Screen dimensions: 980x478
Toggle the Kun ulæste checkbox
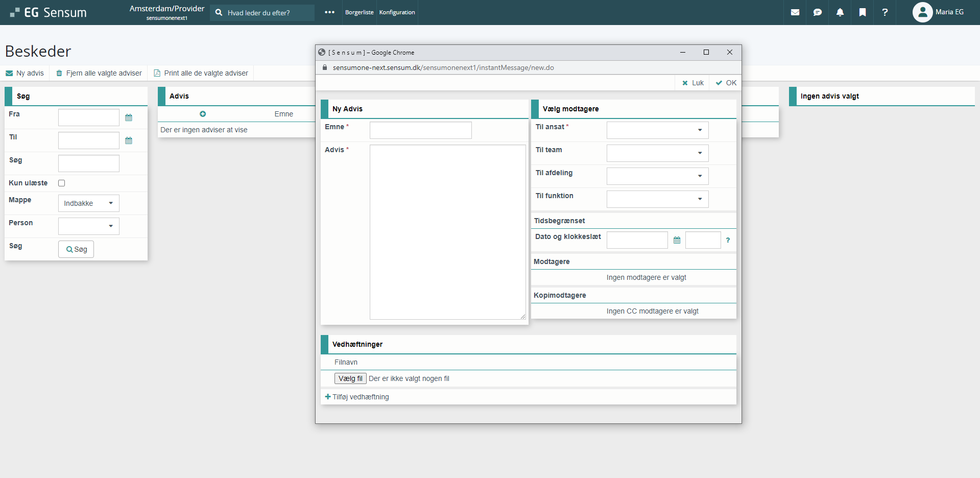coord(62,183)
